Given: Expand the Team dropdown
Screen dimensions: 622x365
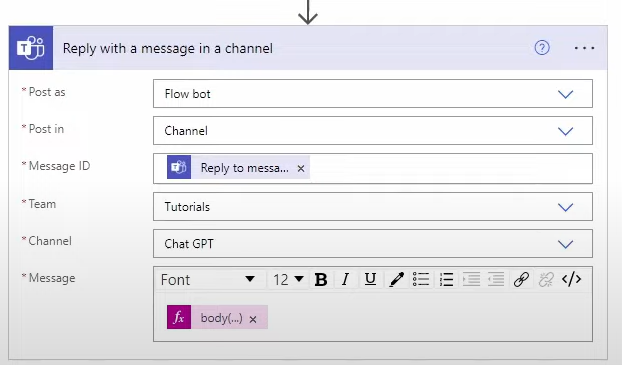Looking at the screenshot, I should [x=565, y=207].
